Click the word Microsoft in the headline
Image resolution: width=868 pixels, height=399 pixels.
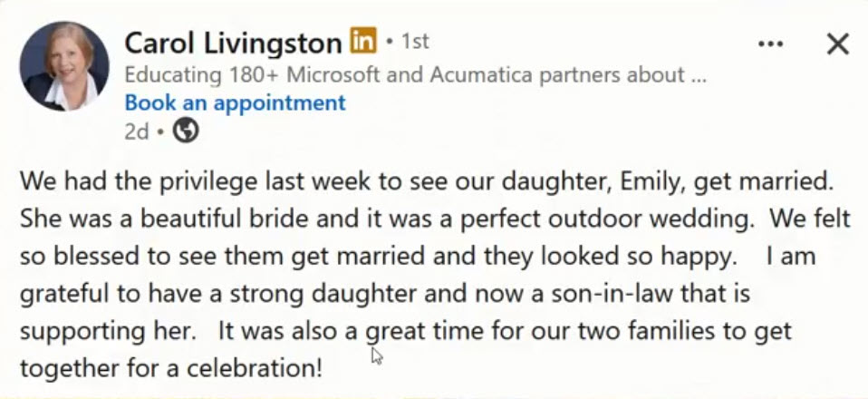click(333, 74)
